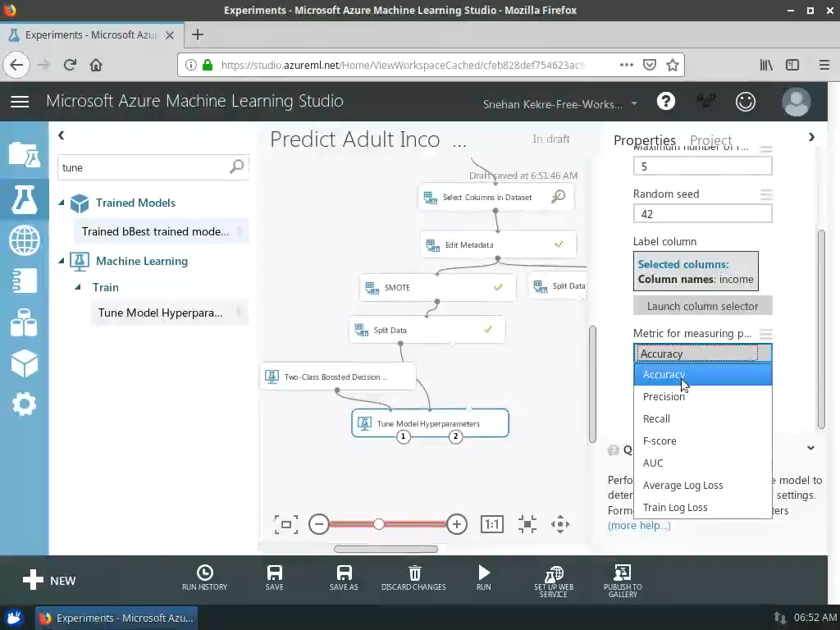Select AUC in metric dropdown

[x=703, y=463]
